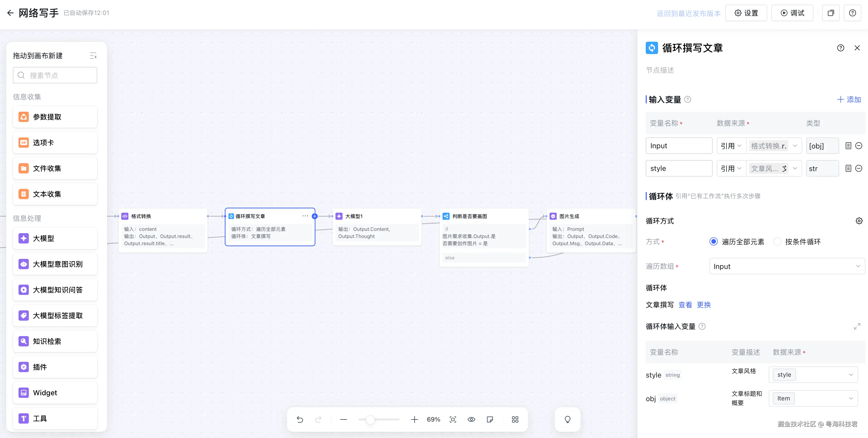This screenshot has height=438, width=868.
Task: Click the gear icon next to 循环方式
Action: pyautogui.click(x=859, y=221)
